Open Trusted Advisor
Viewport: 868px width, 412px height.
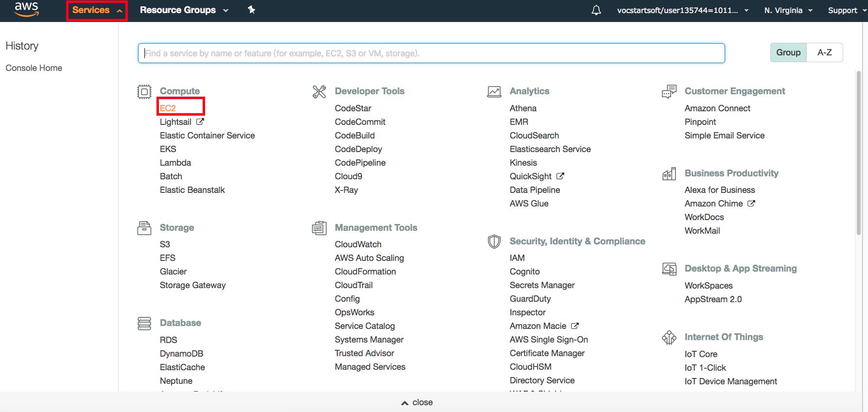365,353
